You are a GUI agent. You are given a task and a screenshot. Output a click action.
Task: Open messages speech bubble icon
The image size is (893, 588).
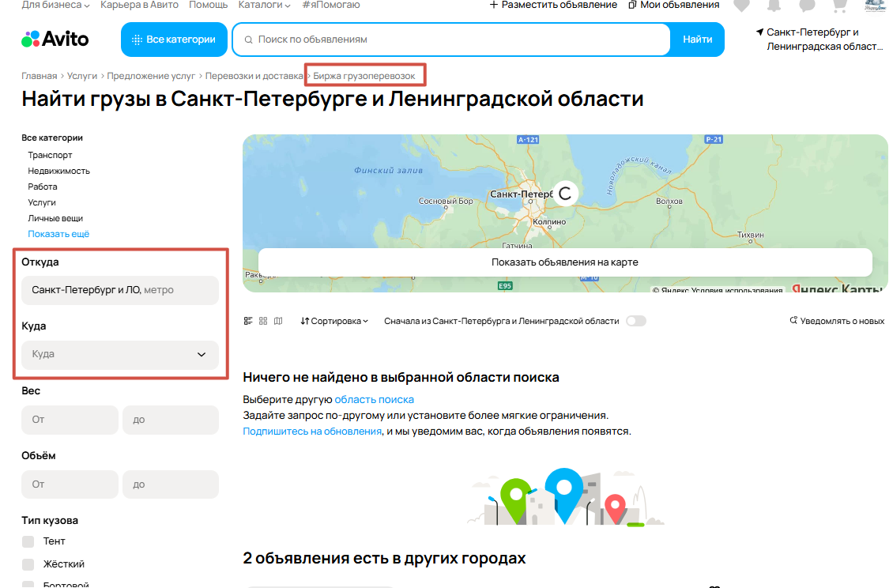(x=807, y=6)
